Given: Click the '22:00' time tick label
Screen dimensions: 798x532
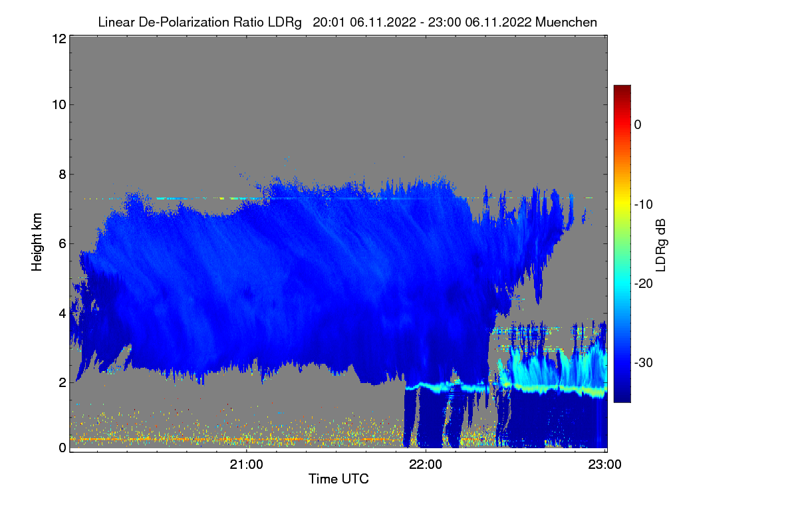Looking at the screenshot, I should pyautogui.click(x=426, y=464).
